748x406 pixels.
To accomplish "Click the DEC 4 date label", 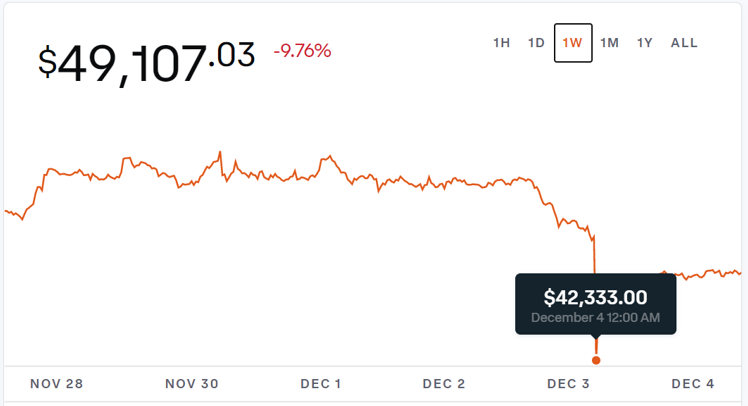I will tap(692, 384).
